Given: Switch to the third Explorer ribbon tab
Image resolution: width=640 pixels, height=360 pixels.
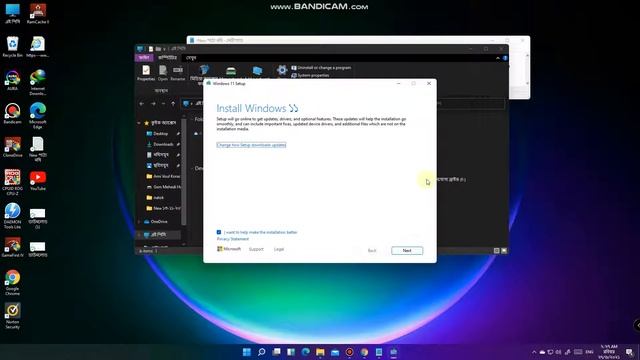Looking at the screenshot, I should click(x=191, y=58).
